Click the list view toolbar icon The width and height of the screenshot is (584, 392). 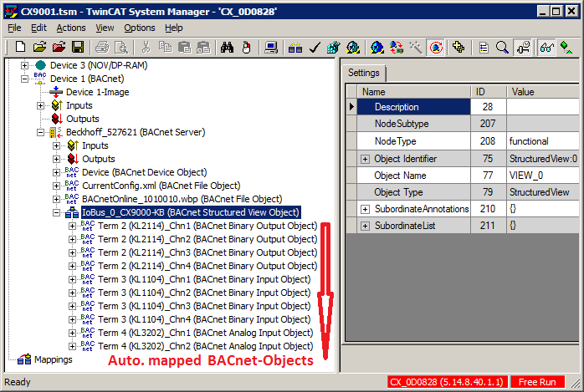[x=484, y=48]
